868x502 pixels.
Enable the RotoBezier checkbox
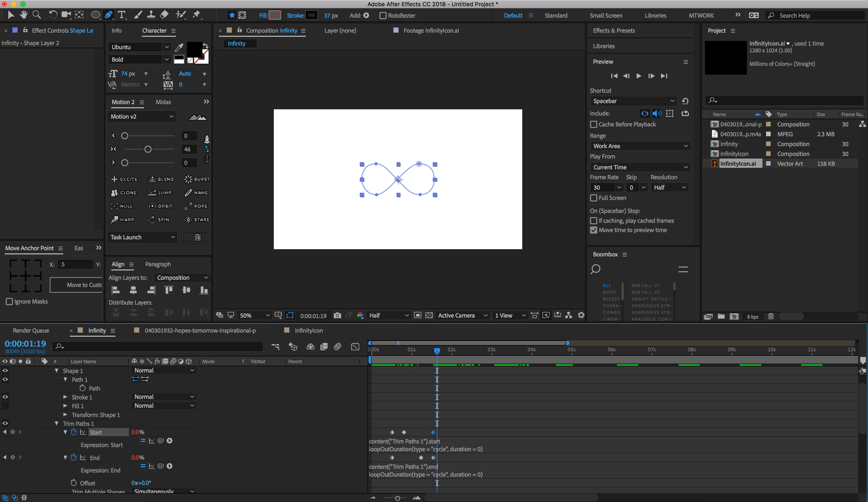click(x=383, y=16)
